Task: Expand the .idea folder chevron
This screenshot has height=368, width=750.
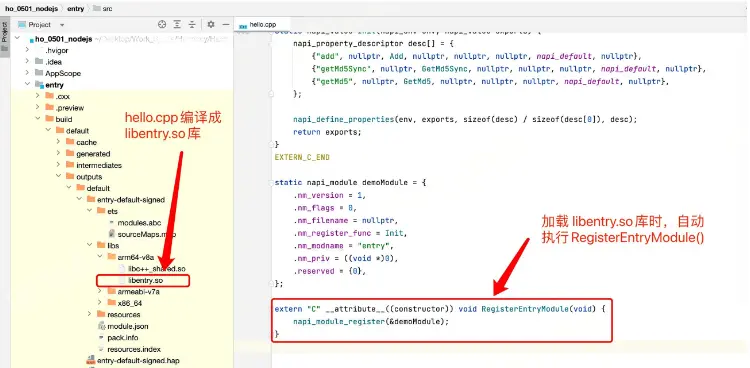Action: [28, 61]
